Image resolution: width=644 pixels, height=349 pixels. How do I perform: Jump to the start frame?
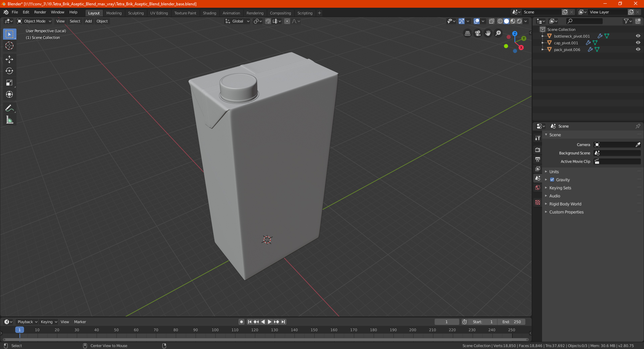click(250, 322)
